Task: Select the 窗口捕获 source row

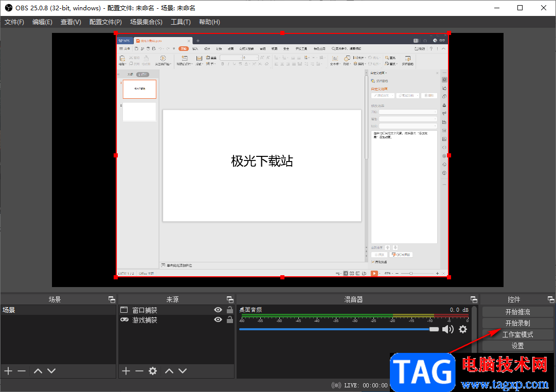Action: [176, 310]
